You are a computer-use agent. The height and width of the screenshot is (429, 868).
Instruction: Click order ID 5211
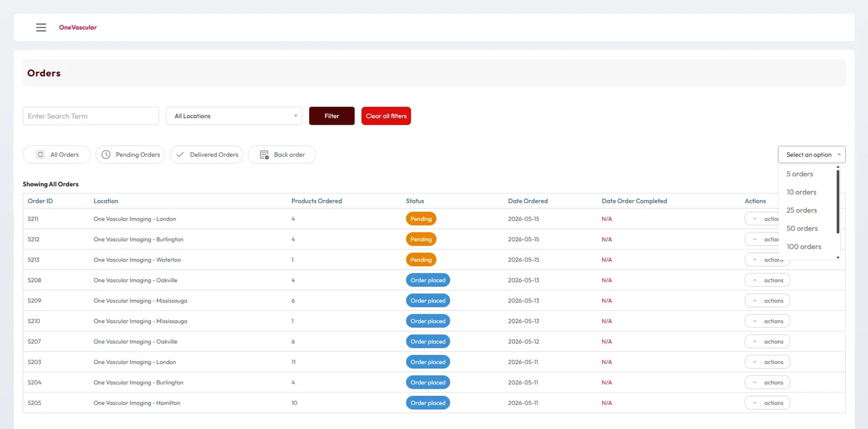(33, 219)
